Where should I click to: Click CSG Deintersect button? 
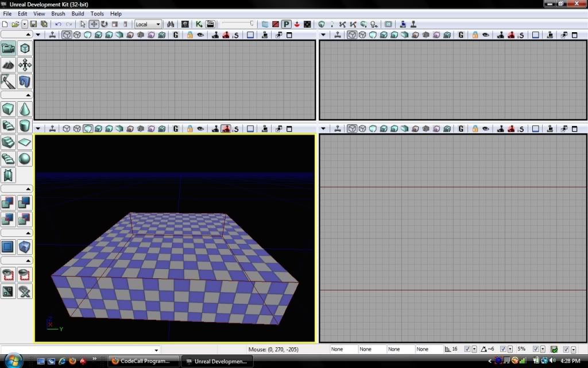pos(25,219)
